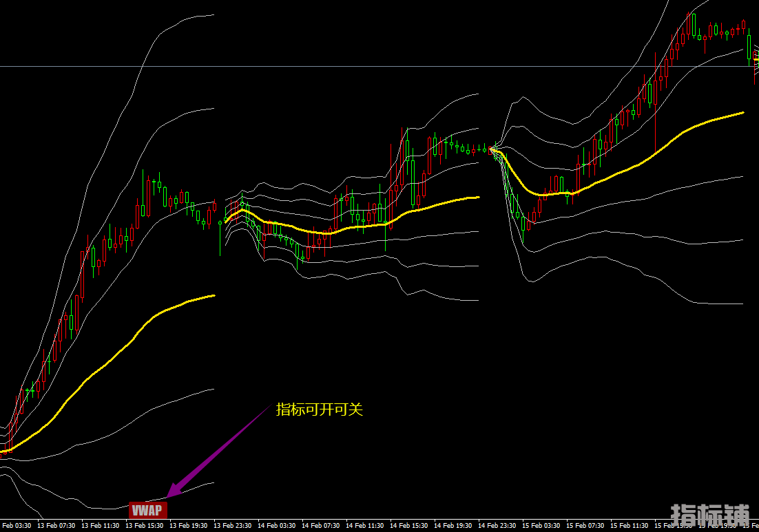The width and height of the screenshot is (759, 532).
Task: Click the '13 Feb 15:30' time axis label
Action: click(x=144, y=526)
